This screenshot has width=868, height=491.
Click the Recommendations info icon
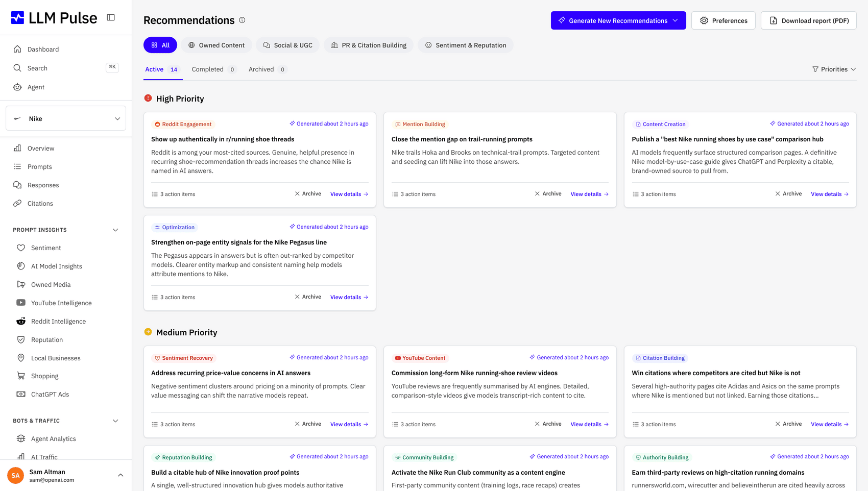[x=242, y=20]
